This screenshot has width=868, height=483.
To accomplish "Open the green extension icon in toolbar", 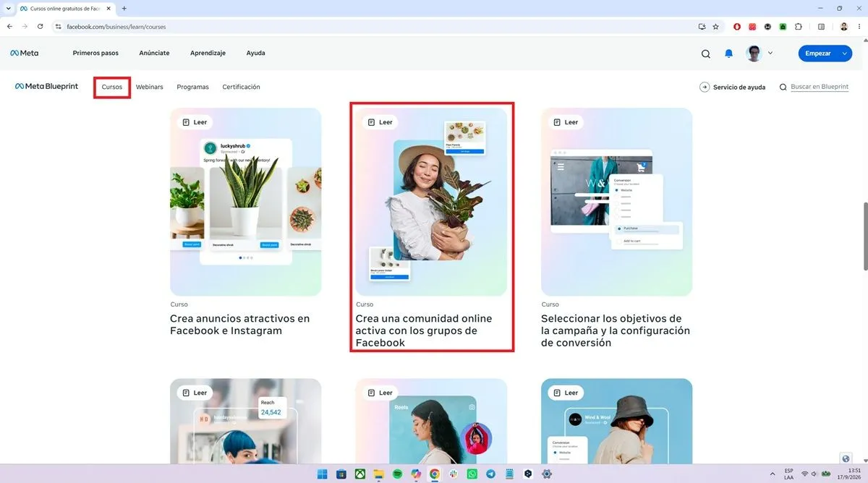I will point(783,27).
